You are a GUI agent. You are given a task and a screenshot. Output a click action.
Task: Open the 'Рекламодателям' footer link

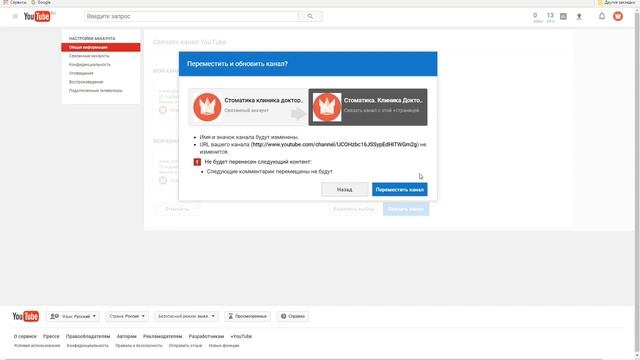tap(162, 336)
